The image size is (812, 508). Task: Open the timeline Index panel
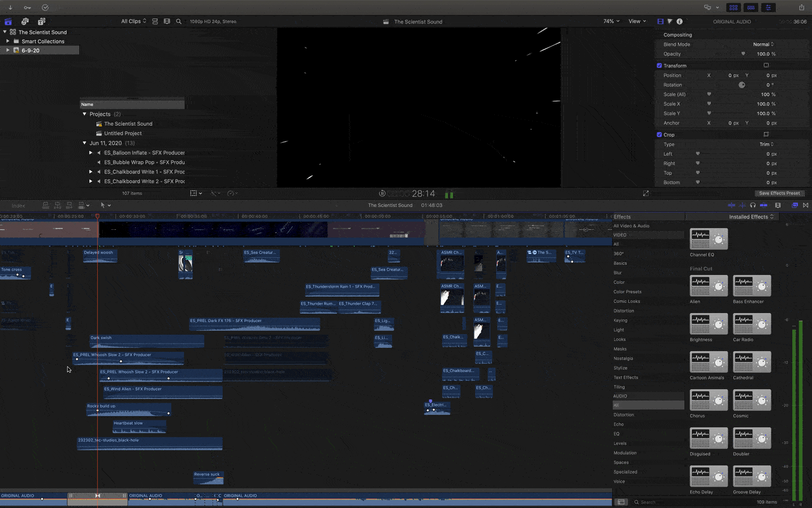(18, 205)
